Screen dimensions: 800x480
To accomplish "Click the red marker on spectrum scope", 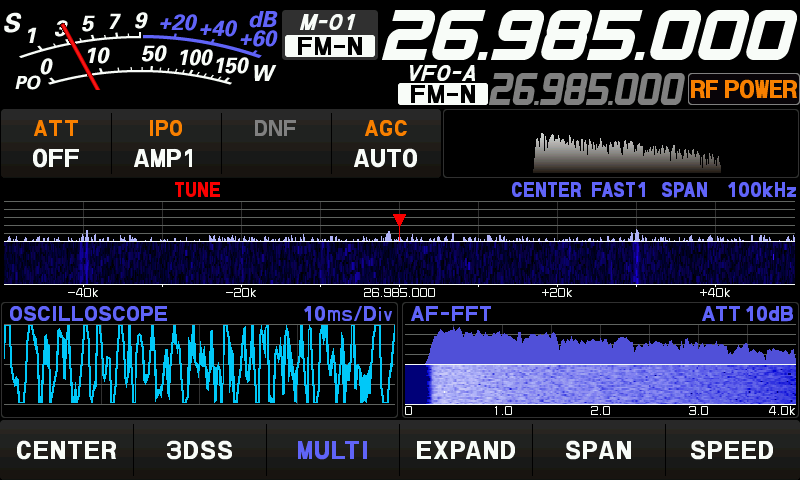I will coord(399,219).
